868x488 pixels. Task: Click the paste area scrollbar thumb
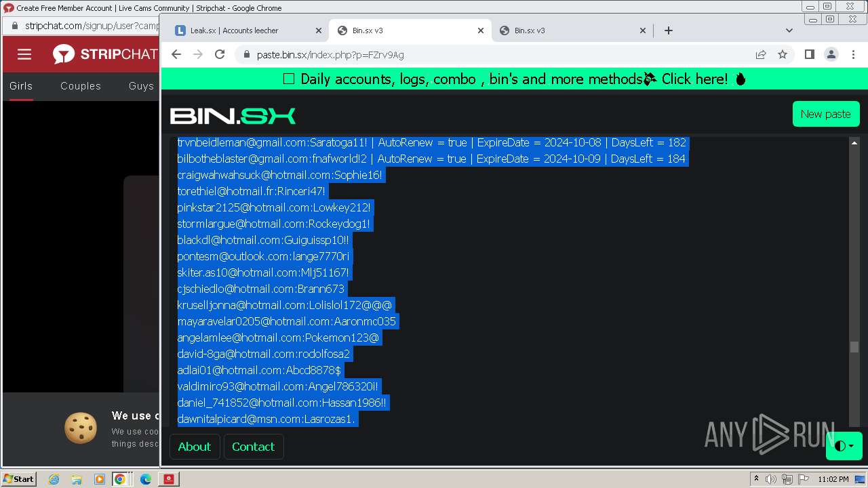click(x=854, y=346)
